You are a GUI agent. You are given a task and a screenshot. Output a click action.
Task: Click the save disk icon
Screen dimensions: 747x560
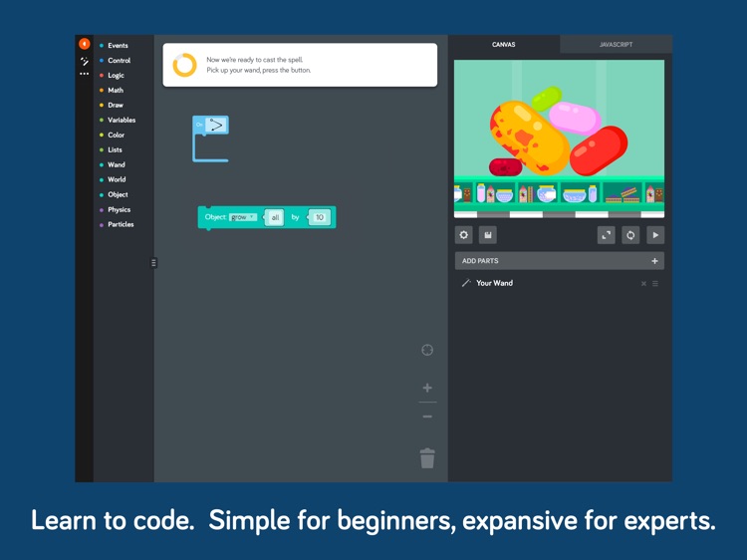point(488,235)
